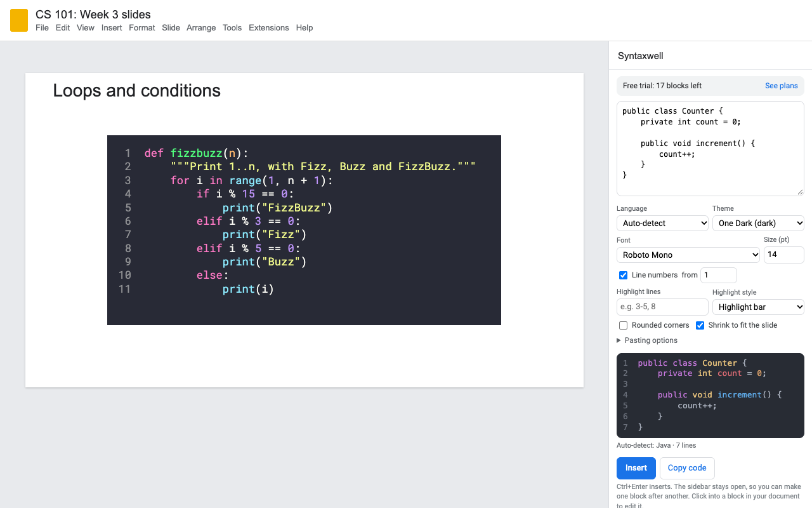This screenshot has width=812, height=508.
Task: Click the Counter code preview panel
Action: point(710,396)
